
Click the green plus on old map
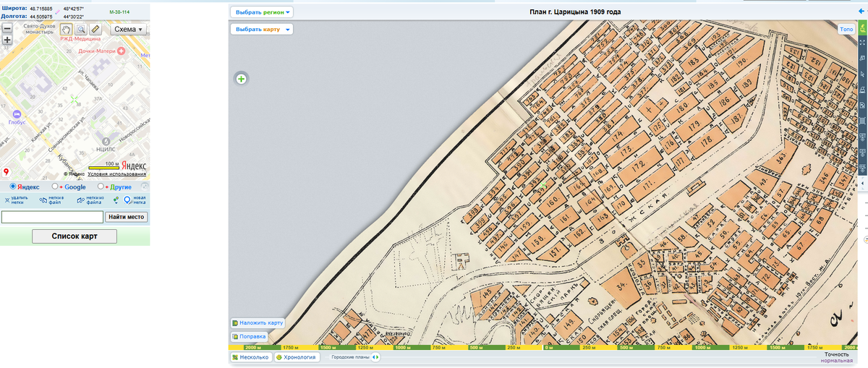pos(241,78)
